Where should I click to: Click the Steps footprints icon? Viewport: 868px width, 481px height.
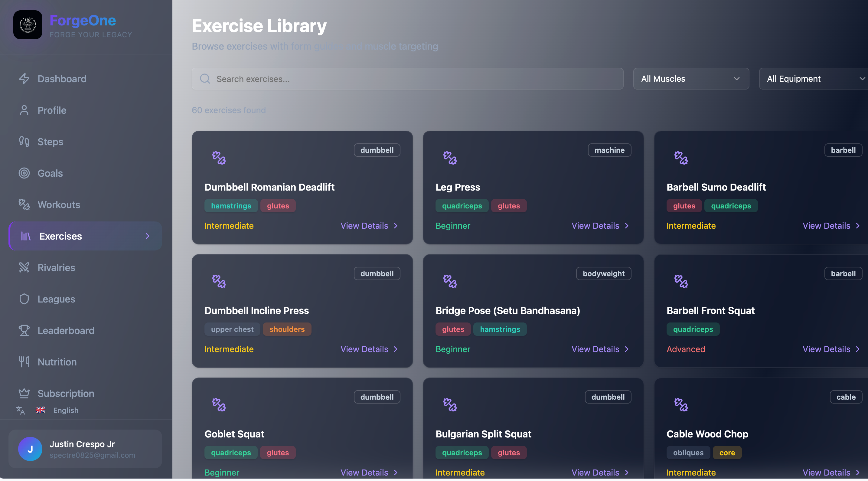[x=24, y=142]
